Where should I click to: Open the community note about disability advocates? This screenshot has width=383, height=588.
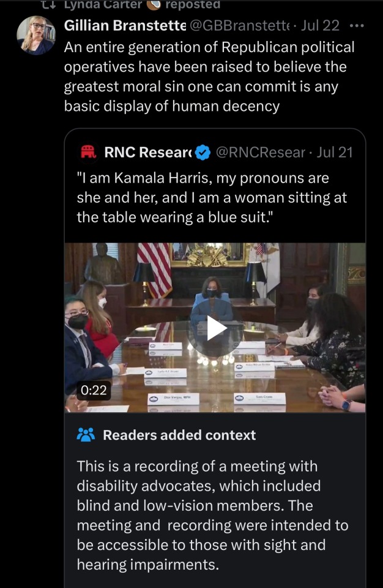(x=212, y=514)
